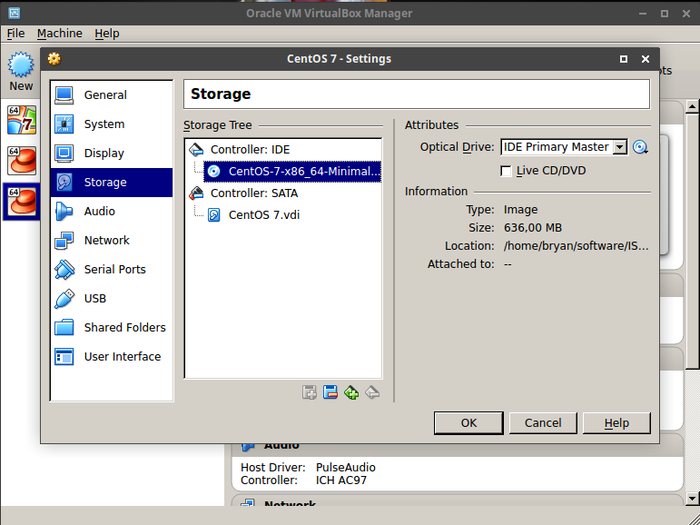Click the USB plug icon in sidebar
700x525 pixels.
coord(64,298)
